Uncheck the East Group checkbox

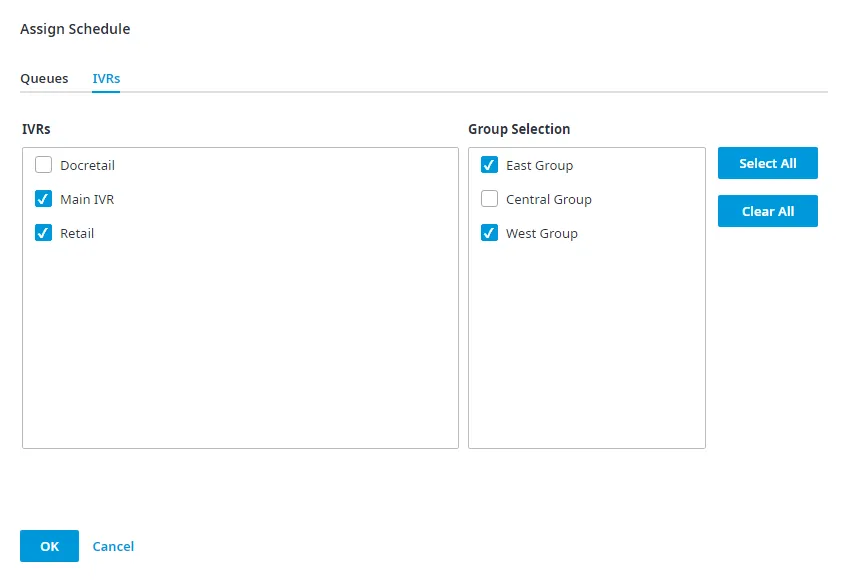(489, 165)
